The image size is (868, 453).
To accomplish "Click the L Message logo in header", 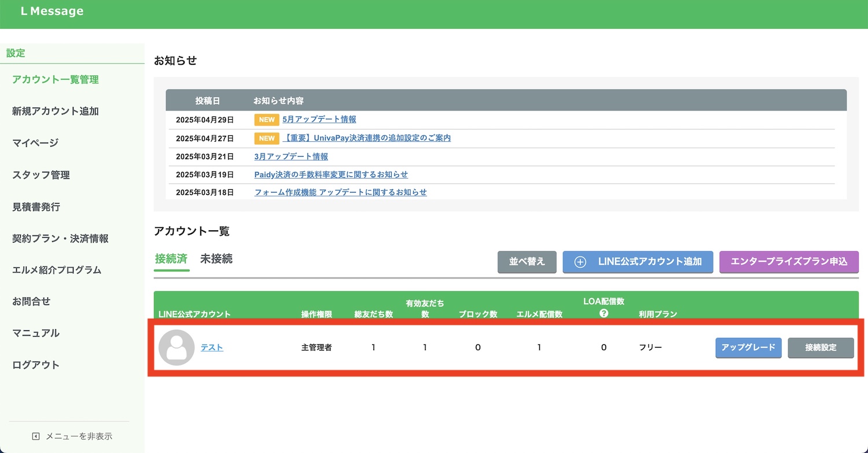I will click(x=52, y=12).
